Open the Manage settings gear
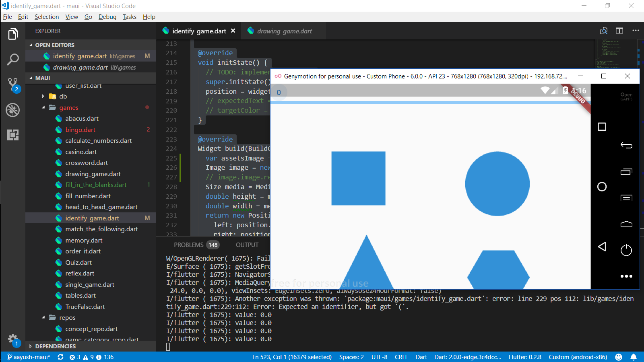This screenshot has width=644, height=362. tap(12, 339)
